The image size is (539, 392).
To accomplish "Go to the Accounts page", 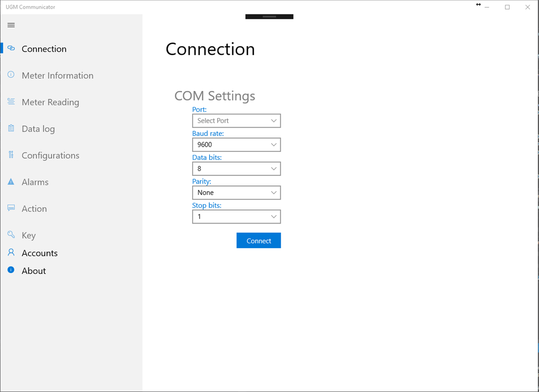I will click(x=40, y=253).
